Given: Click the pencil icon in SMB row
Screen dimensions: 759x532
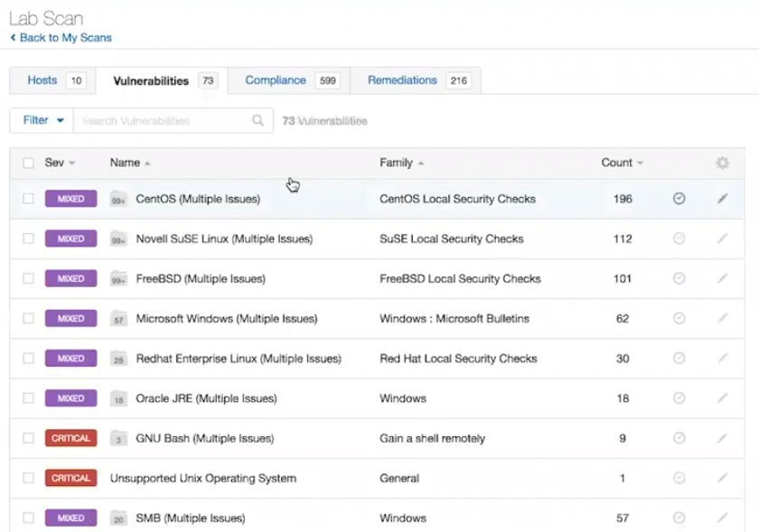Looking at the screenshot, I should coord(722,518).
